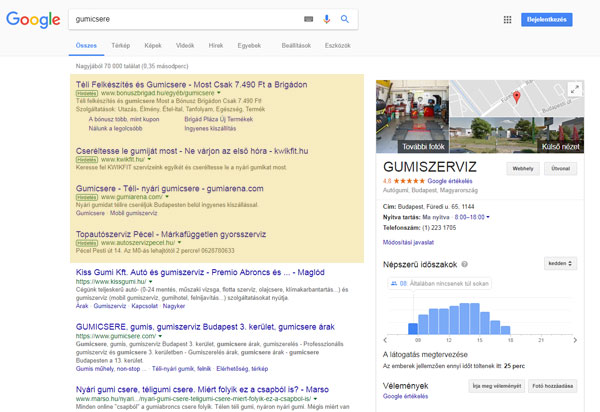The width and height of the screenshot is (600, 412).
Task: Switch to the Térkép tab
Action: (121, 46)
